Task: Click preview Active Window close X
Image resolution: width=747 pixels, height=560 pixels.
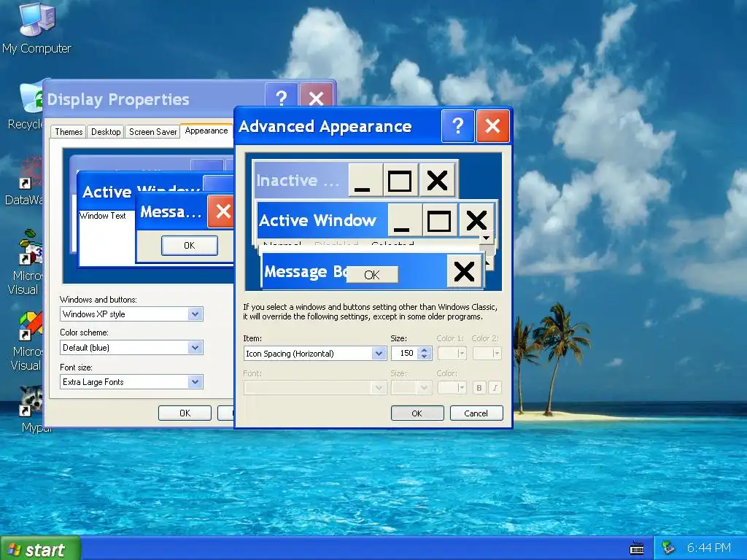Action: pyautogui.click(x=476, y=220)
